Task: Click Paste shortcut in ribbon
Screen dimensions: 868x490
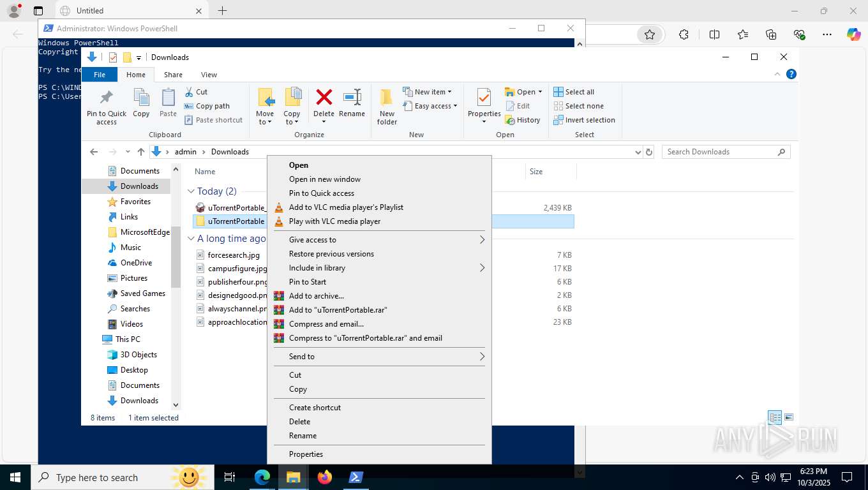Action: point(213,120)
